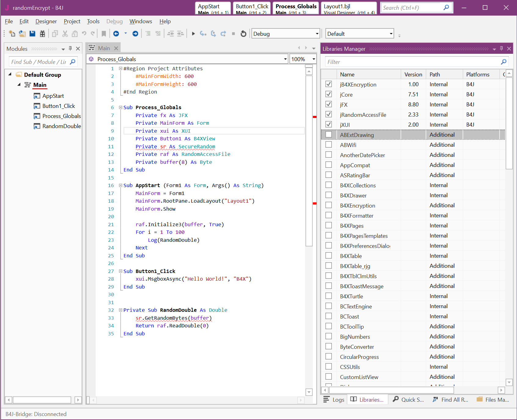Click the Save icon in the toolbar
Screen dimensions: 517x420
coord(32,34)
